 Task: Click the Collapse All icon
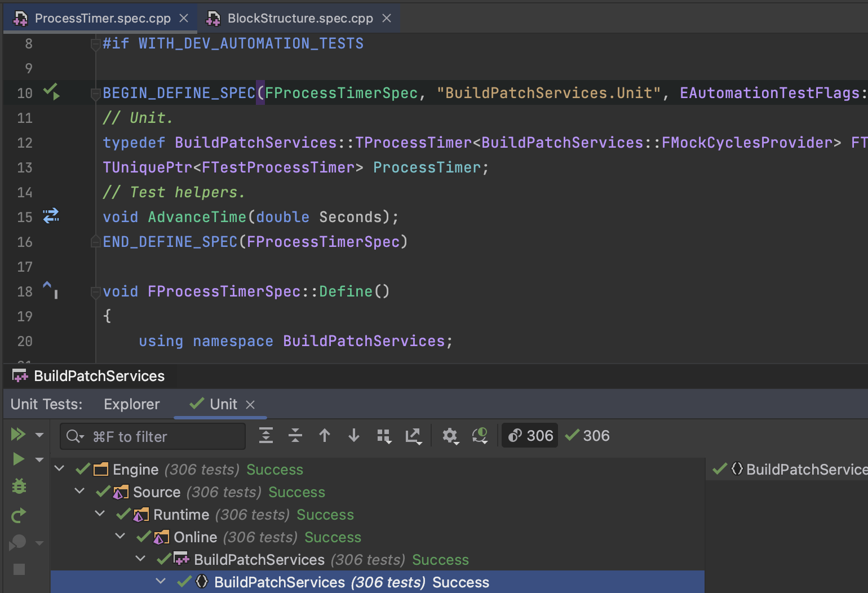[295, 436]
